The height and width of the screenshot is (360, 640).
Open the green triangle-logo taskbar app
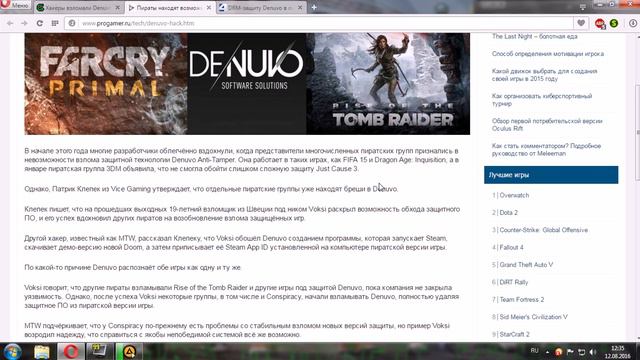click(129, 351)
